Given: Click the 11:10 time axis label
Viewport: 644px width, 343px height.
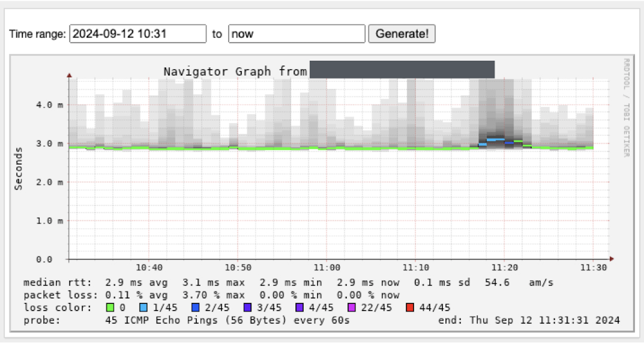Looking at the screenshot, I should click(x=416, y=268).
